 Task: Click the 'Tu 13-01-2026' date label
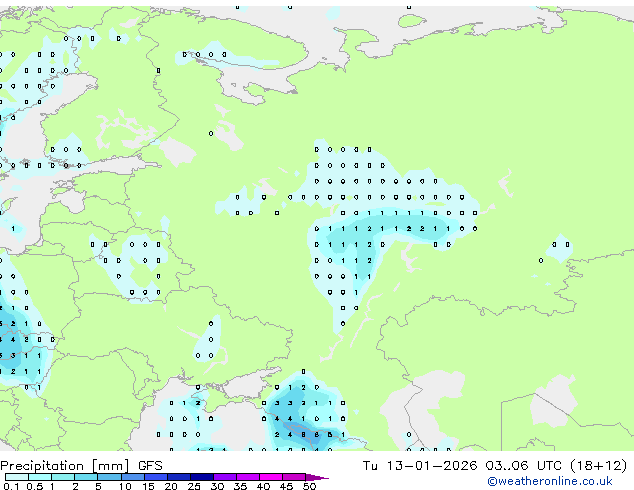coord(420,466)
